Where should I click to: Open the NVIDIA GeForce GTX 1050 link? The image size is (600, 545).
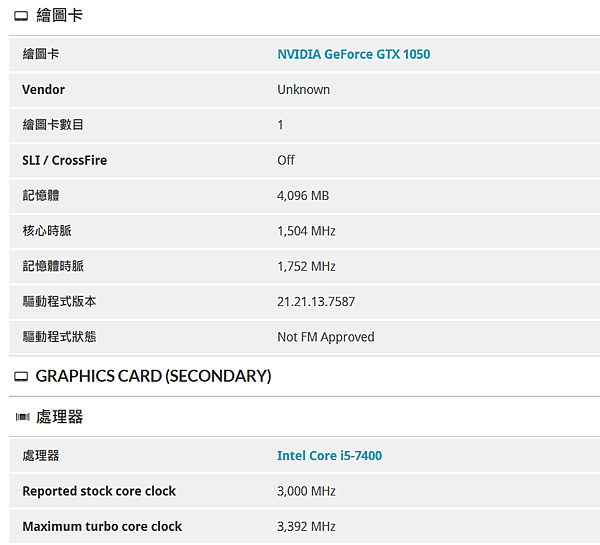(x=354, y=54)
